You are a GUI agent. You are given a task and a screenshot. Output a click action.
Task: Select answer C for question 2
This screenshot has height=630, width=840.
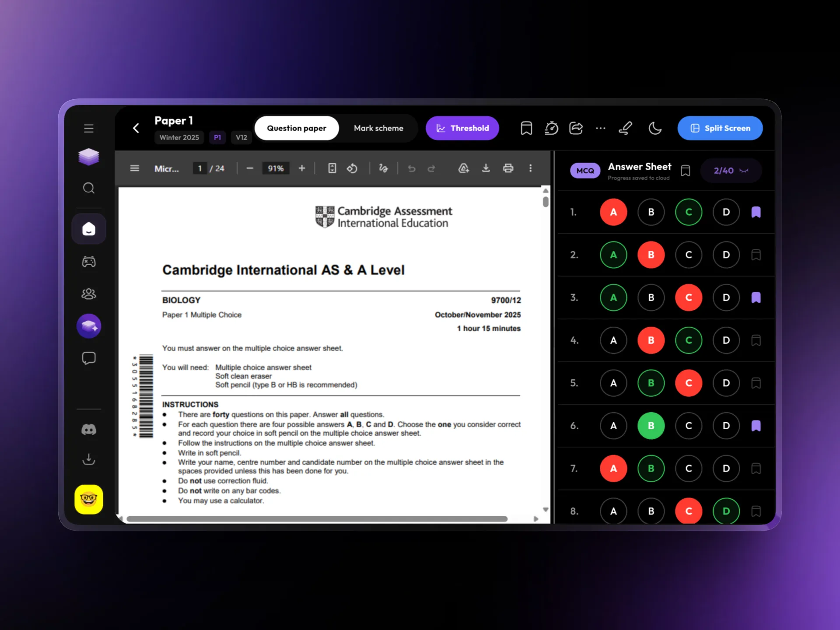[x=689, y=255]
